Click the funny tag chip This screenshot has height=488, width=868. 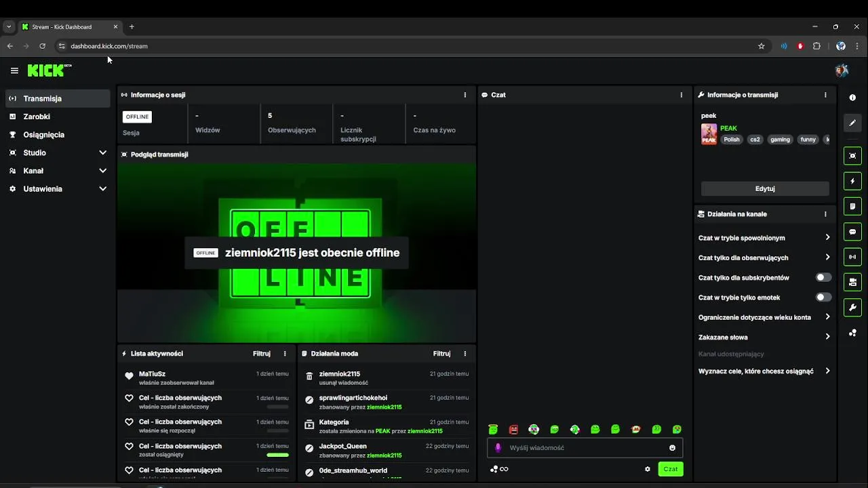tap(808, 140)
